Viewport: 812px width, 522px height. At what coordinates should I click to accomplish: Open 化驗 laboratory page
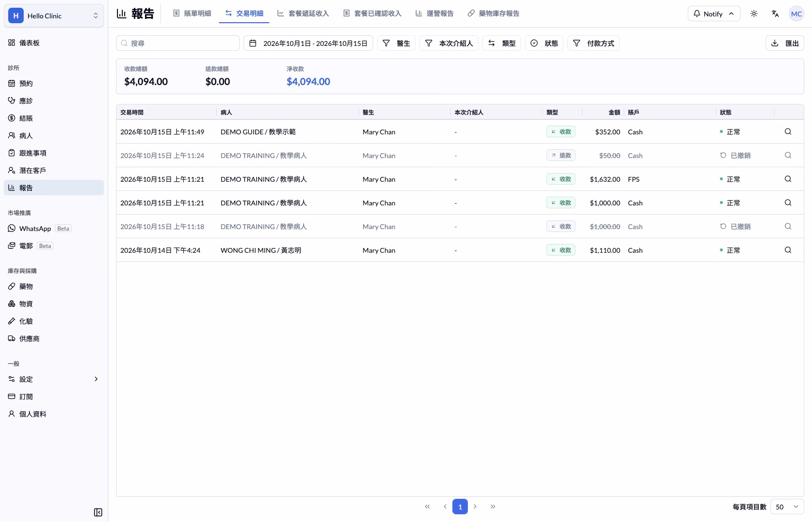coord(54,321)
